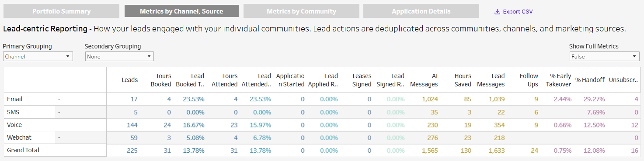Viewport: 644px width, 161px height.
Task: Click the Hours Saved column header
Action: pos(463,80)
